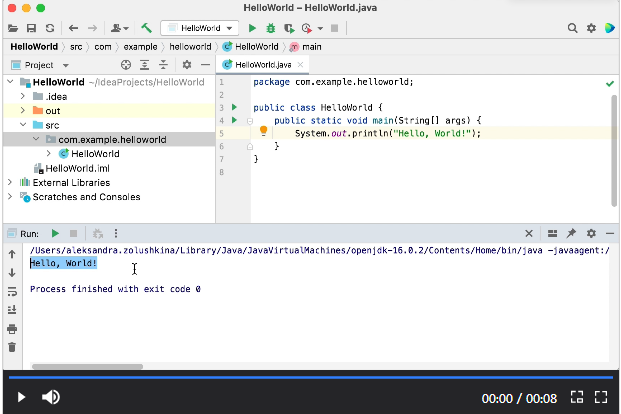Build project with the green hammer icon
621x414 pixels.
[x=146, y=28]
